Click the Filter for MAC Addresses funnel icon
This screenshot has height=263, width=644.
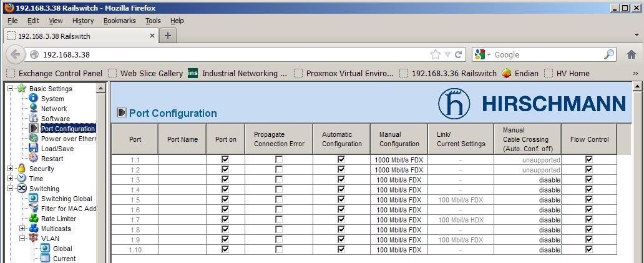pyautogui.click(x=34, y=209)
